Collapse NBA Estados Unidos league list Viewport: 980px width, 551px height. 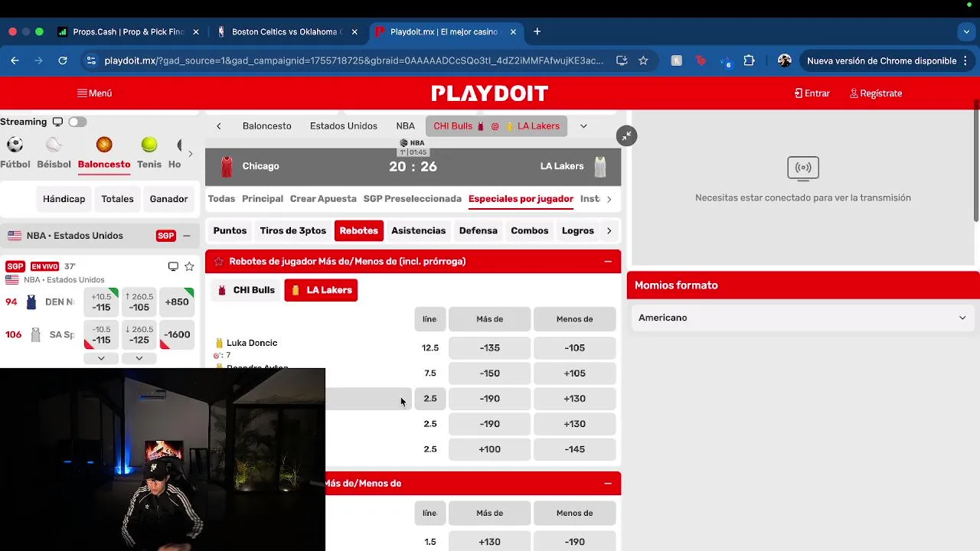(186, 236)
